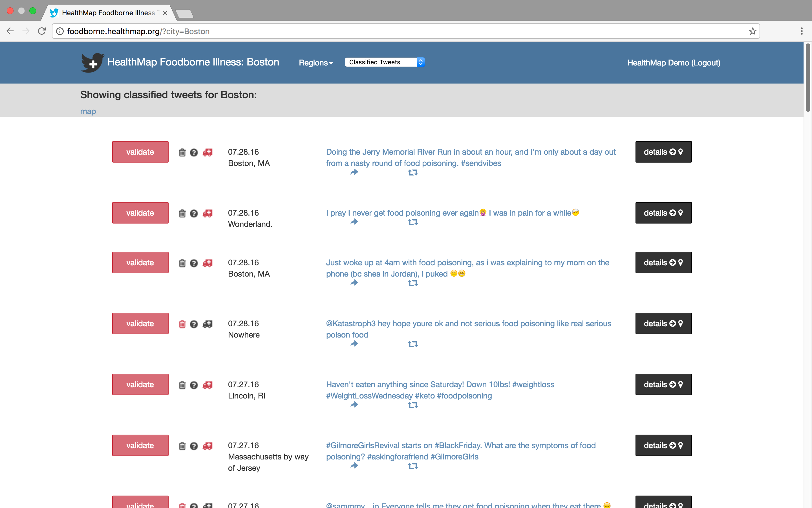Viewport: 812px width, 508px height.
Task: Open details for Wonderland tweet
Action: [x=663, y=213]
